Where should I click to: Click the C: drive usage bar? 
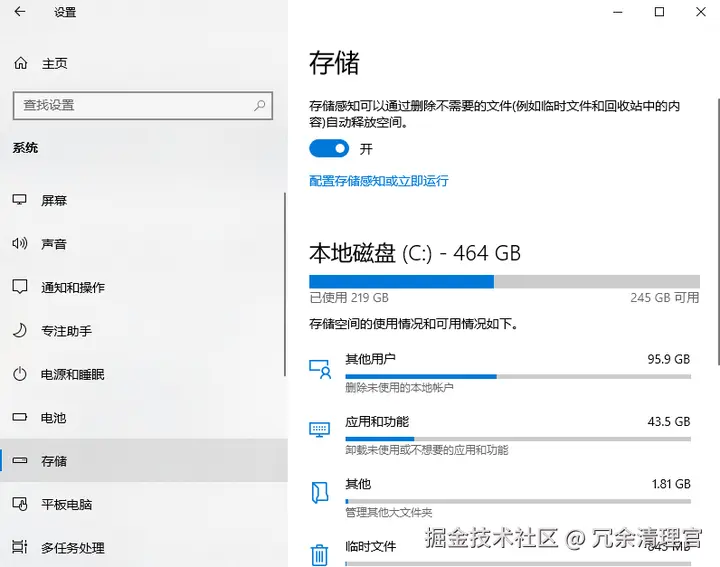coord(504,281)
